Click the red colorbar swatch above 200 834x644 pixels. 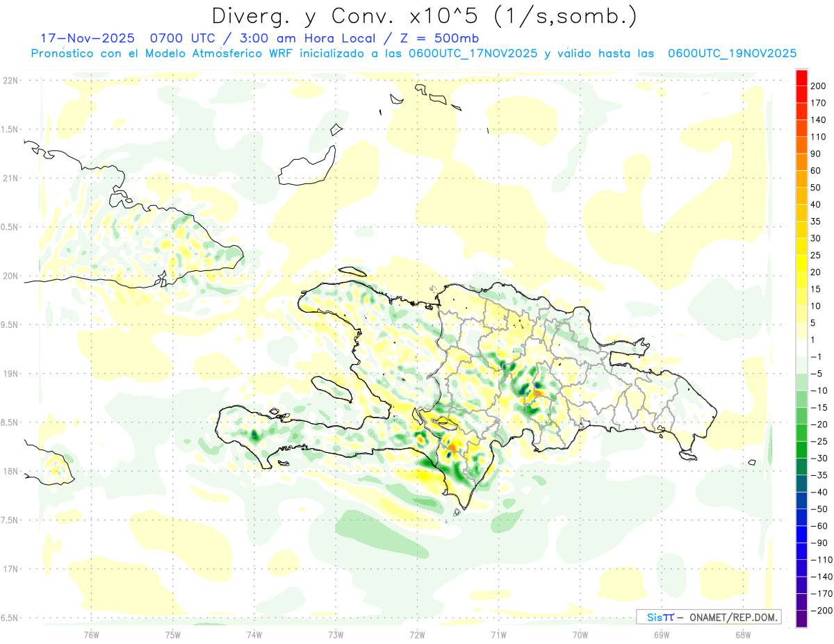[x=802, y=77]
